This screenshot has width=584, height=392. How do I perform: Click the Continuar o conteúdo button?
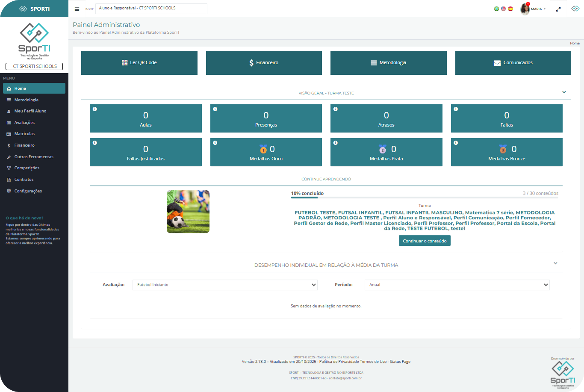coord(425,241)
